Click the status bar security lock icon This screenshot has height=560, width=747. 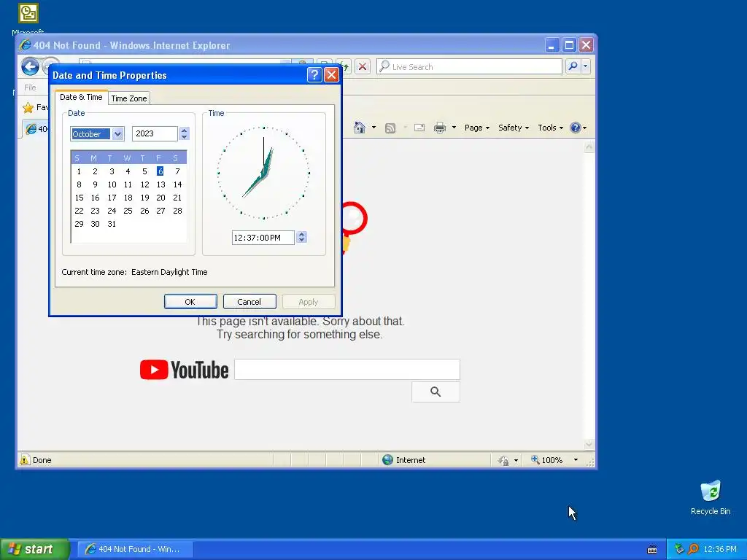click(503, 461)
